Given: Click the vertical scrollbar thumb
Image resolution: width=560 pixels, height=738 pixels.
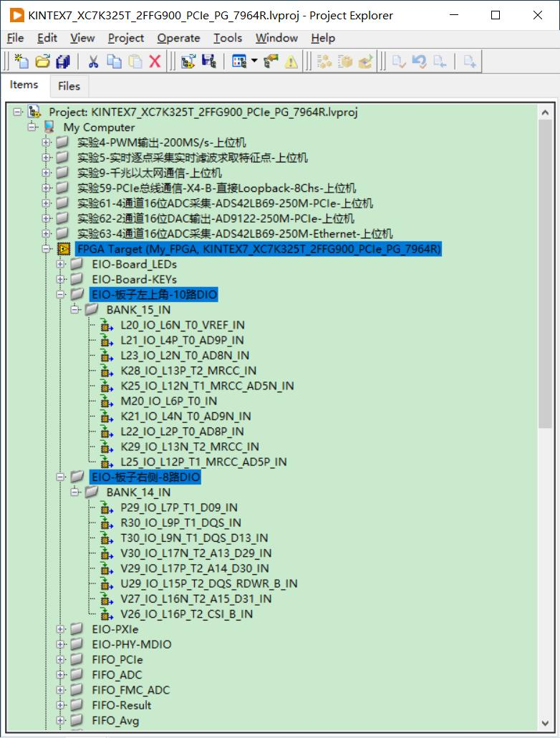Looking at the screenshot, I should tap(546, 273).
